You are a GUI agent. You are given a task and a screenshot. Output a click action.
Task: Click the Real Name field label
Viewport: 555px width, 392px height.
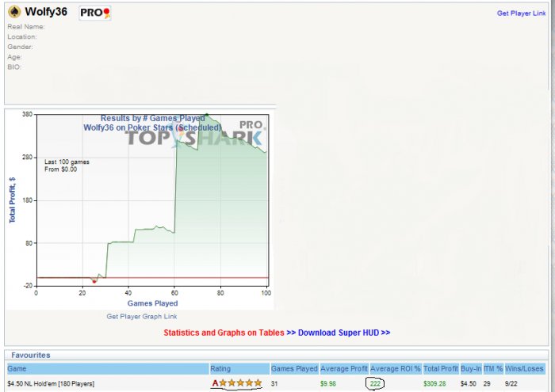coord(26,27)
